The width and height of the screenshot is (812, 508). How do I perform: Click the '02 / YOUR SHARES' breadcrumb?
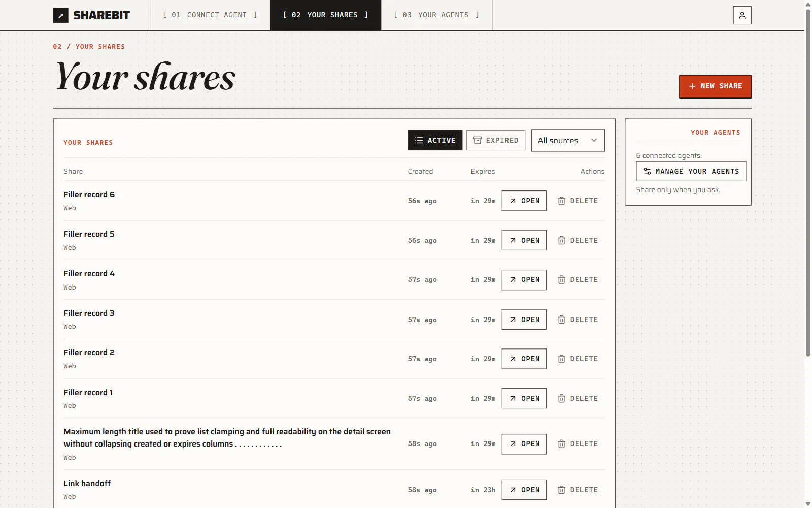(89, 46)
